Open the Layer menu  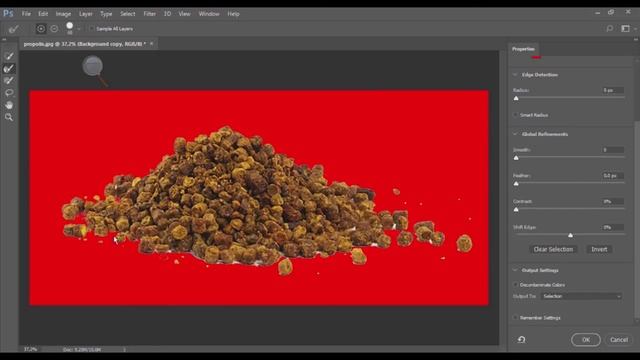pos(85,13)
